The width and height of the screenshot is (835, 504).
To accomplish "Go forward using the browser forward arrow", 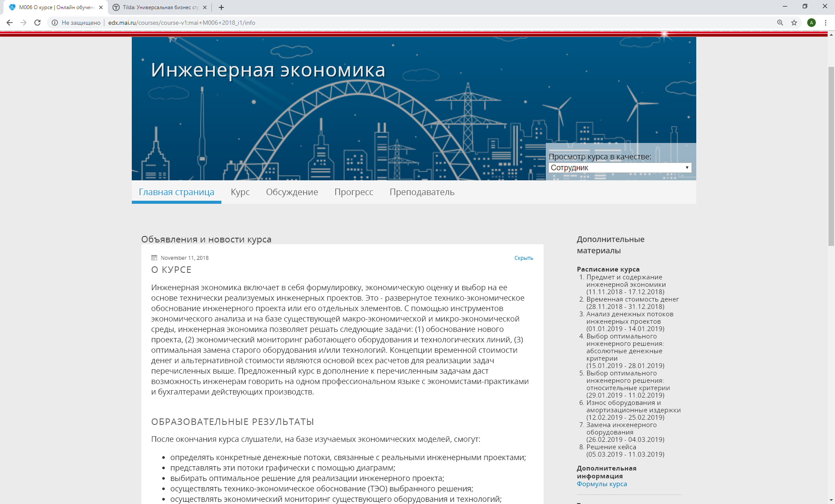I will pos(23,23).
